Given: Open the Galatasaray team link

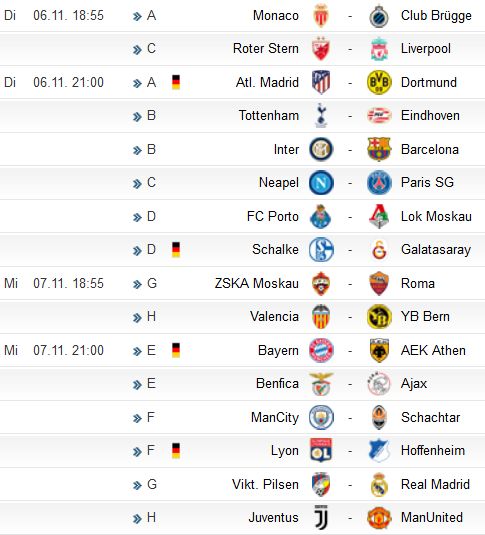Looking at the screenshot, I should tap(436, 249).
